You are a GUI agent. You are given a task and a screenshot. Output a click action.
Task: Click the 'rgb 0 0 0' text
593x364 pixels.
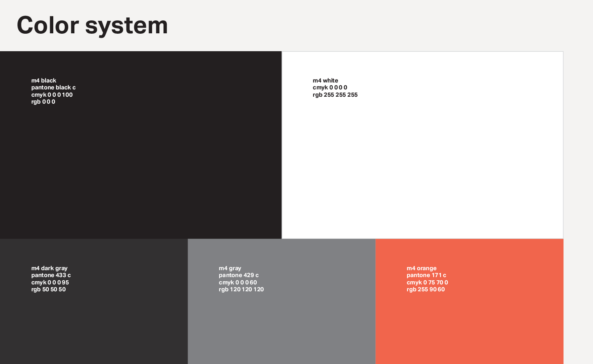pyautogui.click(x=43, y=102)
